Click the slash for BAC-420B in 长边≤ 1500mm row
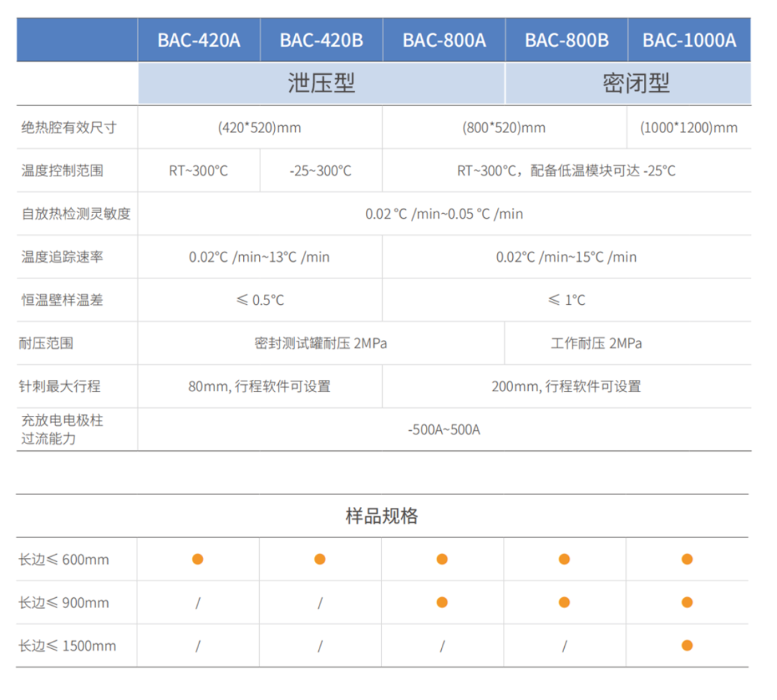The image size is (777, 700). (320, 646)
